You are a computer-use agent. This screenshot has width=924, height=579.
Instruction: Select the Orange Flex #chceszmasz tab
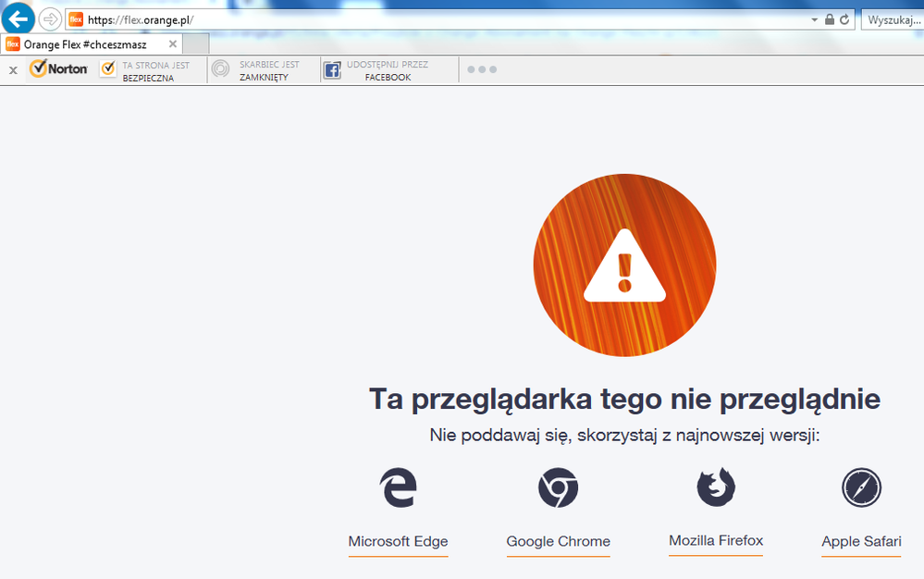click(x=85, y=44)
